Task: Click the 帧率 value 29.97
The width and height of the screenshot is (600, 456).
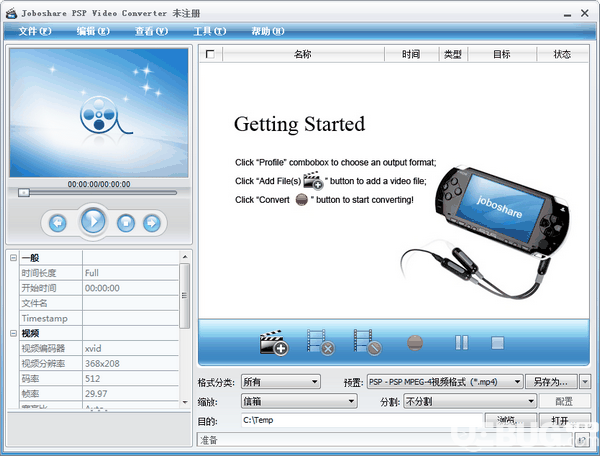Action: 130,393
